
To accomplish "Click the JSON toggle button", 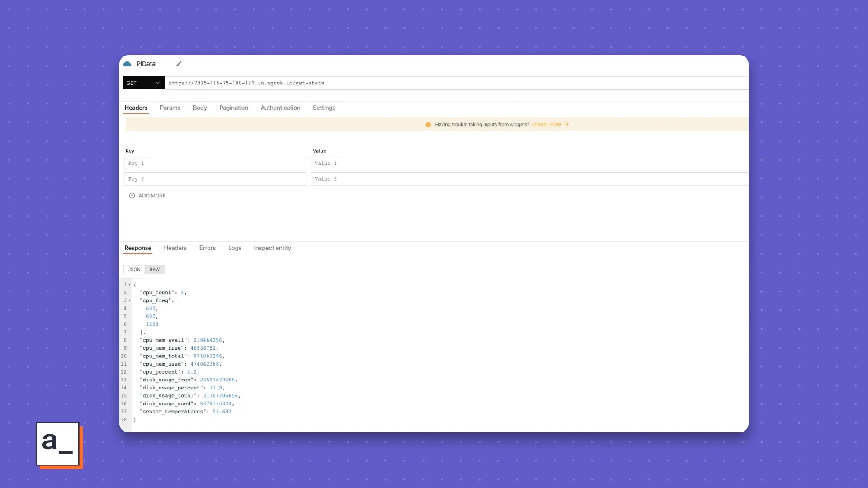I will [134, 269].
